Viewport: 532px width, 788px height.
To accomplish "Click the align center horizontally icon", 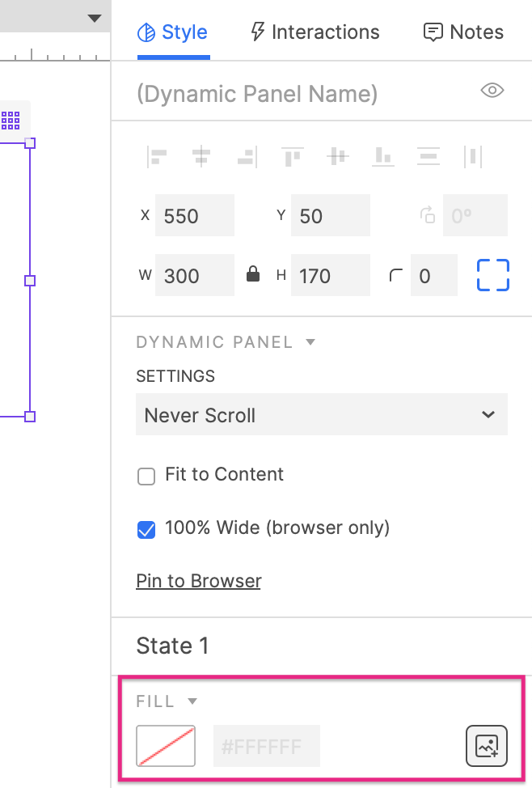I will pyautogui.click(x=202, y=156).
